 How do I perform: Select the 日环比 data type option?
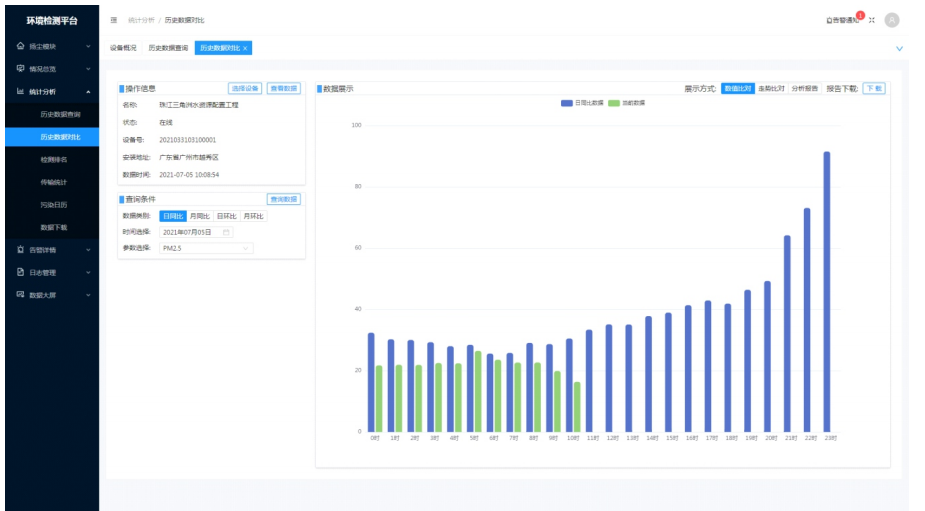226,216
